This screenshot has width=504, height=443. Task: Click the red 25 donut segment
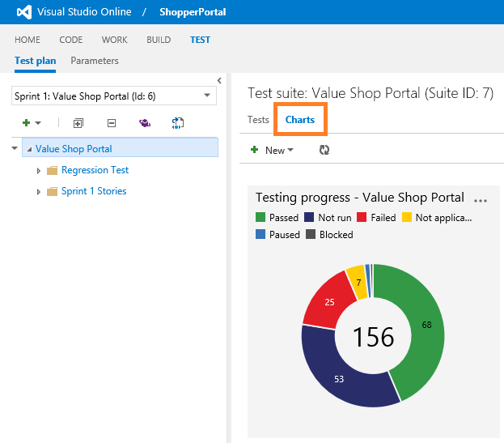[329, 302]
